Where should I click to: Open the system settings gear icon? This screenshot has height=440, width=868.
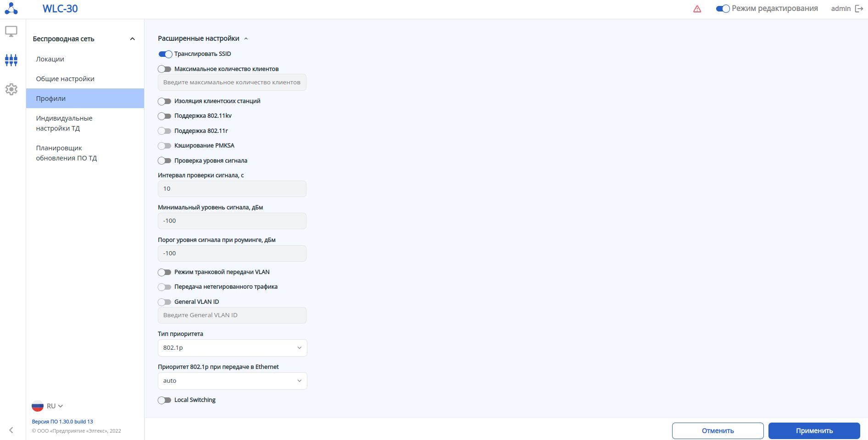[11, 89]
